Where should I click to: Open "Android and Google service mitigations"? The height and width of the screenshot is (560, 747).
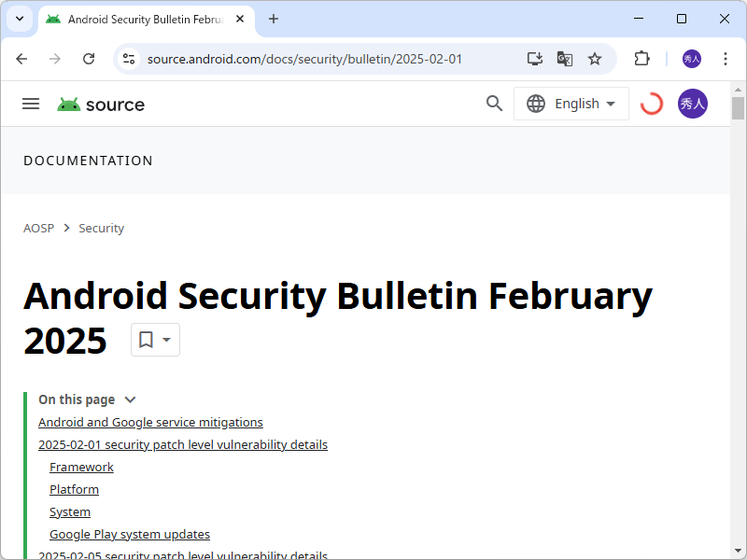click(150, 422)
